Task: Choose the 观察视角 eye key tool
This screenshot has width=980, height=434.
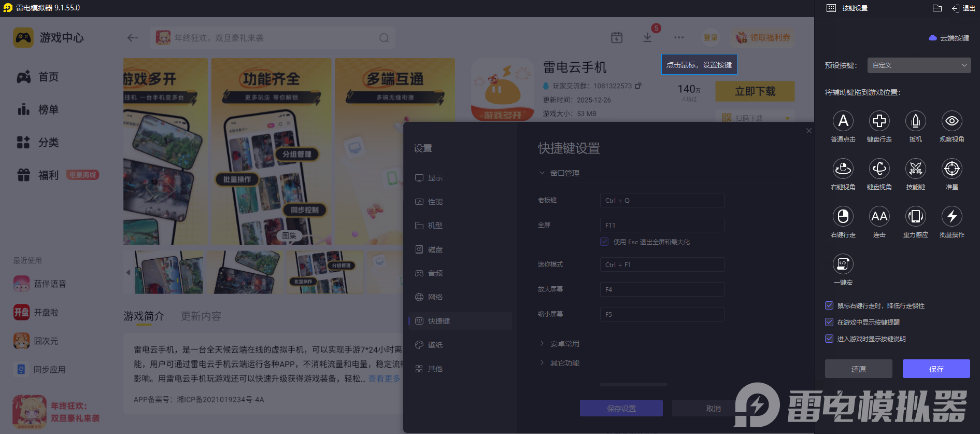Action: click(x=952, y=121)
